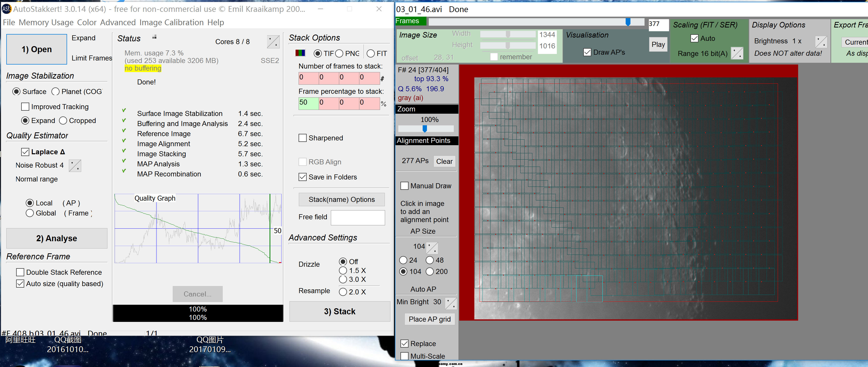Click Place AP grid button

pyautogui.click(x=430, y=319)
